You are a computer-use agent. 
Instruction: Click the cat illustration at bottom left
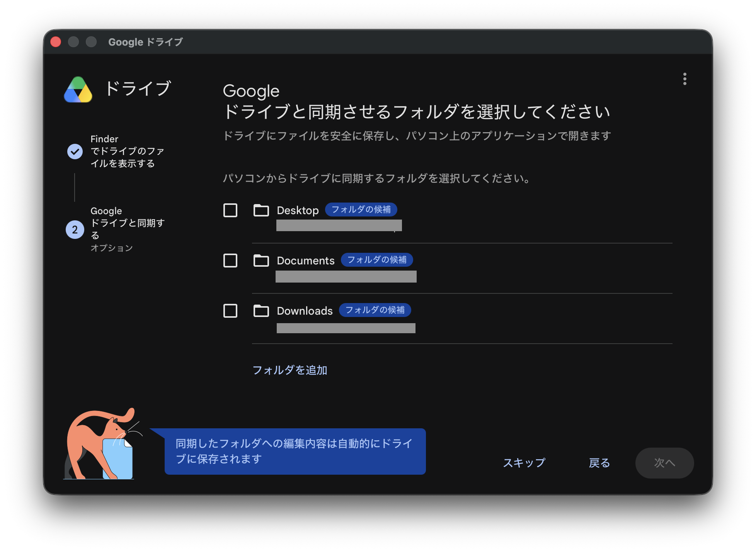click(102, 444)
